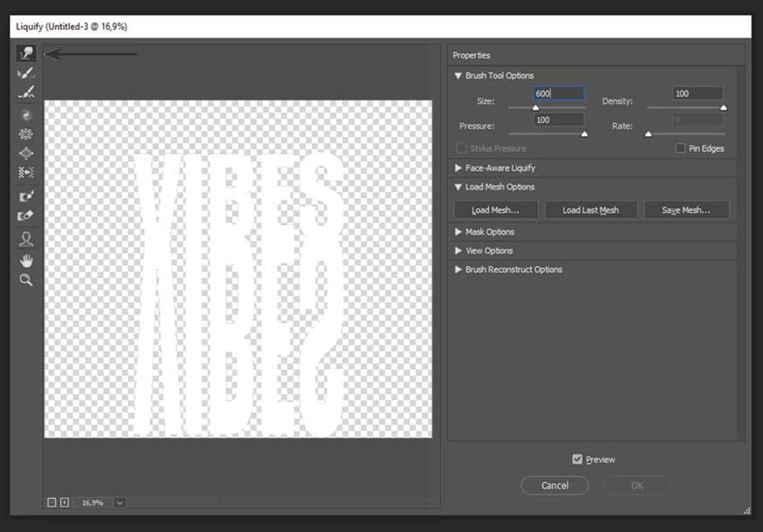Open the zoom level dropdown arrow
The image size is (763, 532).
tap(119, 503)
